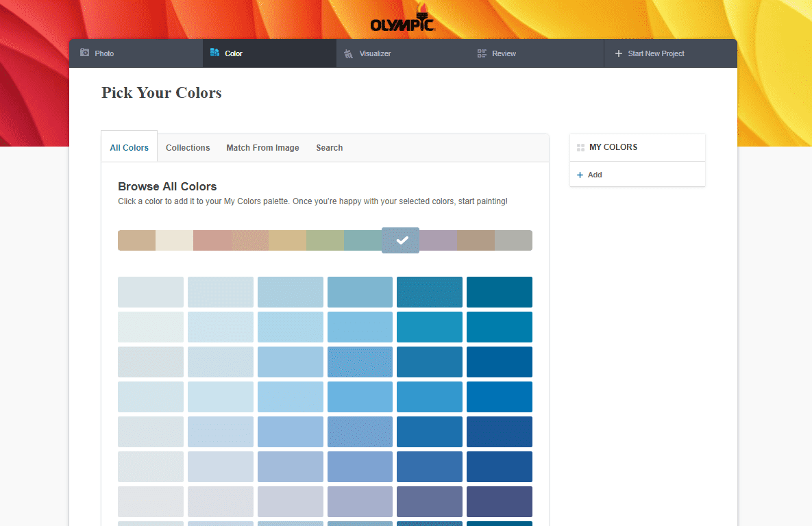Pick the third swatch in grid row two

click(291, 327)
